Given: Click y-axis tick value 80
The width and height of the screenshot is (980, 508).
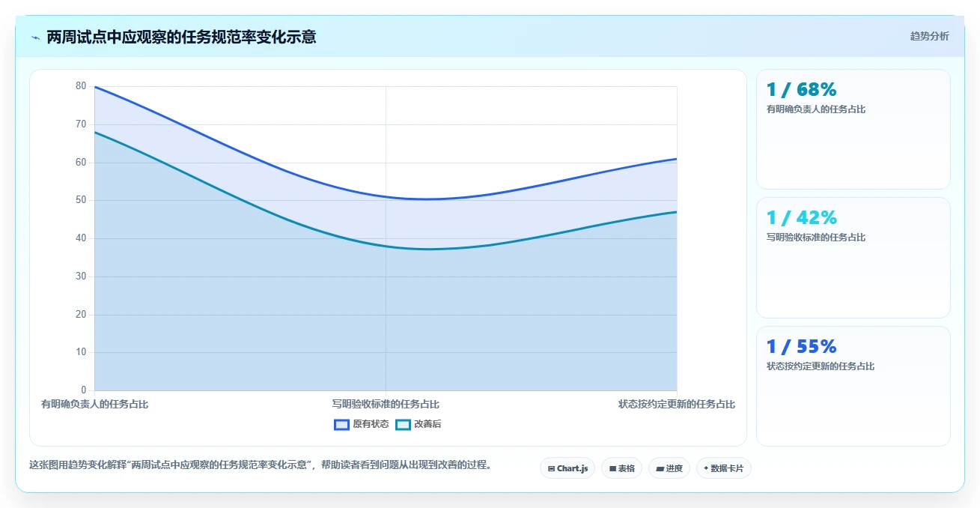Looking at the screenshot, I should click(81, 86).
